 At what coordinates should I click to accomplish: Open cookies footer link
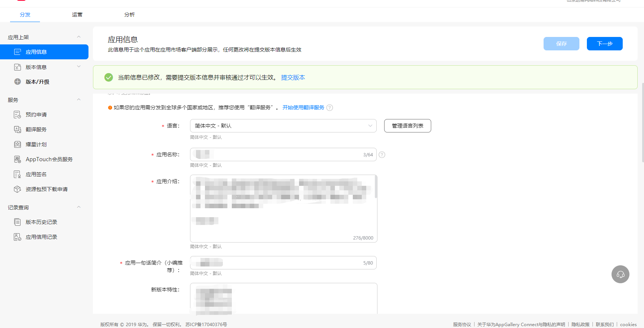tap(628, 324)
